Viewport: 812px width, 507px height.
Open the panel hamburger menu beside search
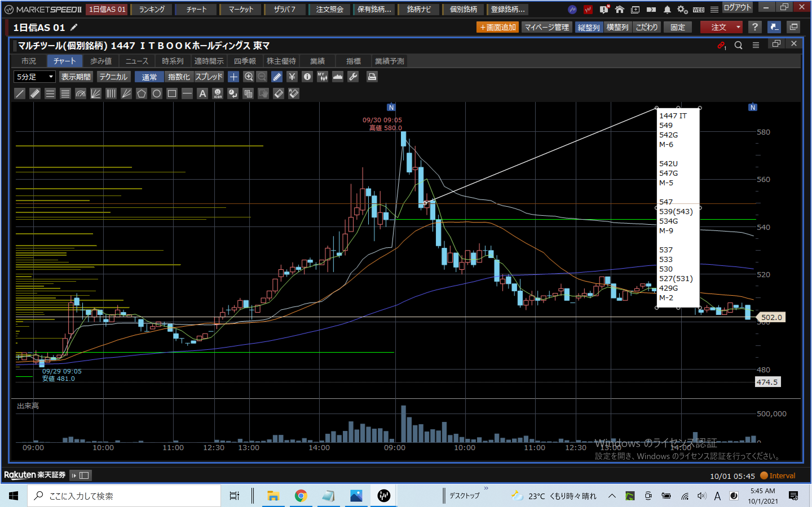coord(756,45)
